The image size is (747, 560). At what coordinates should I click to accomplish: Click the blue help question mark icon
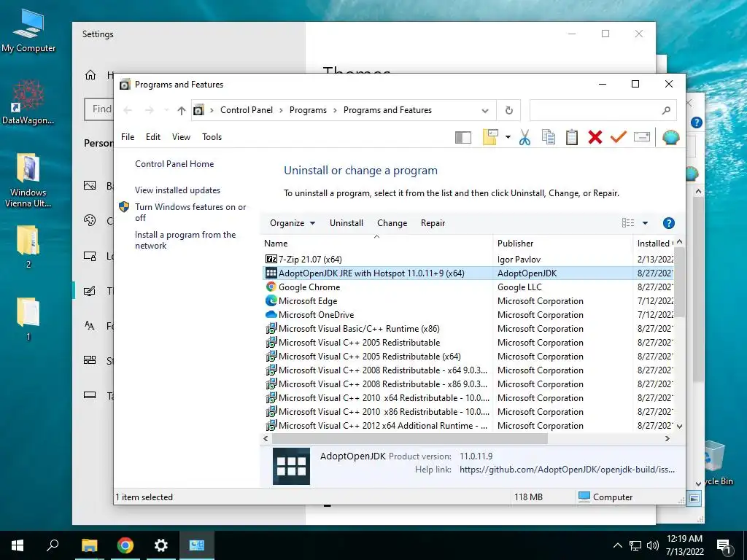[x=668, y=223]
